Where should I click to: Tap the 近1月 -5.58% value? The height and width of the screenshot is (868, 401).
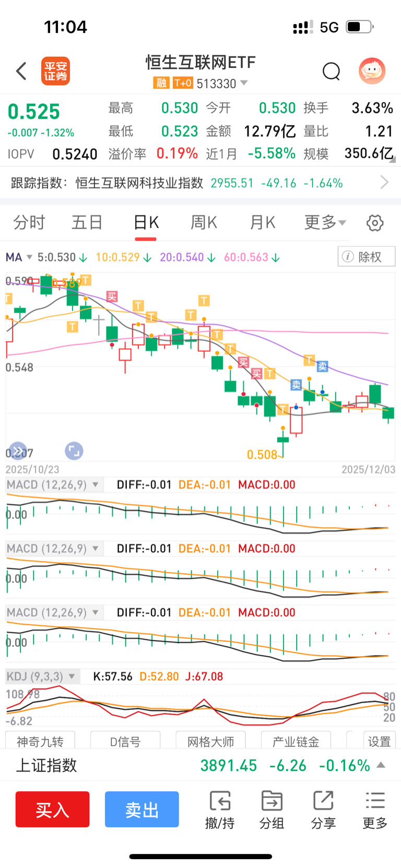272,153
